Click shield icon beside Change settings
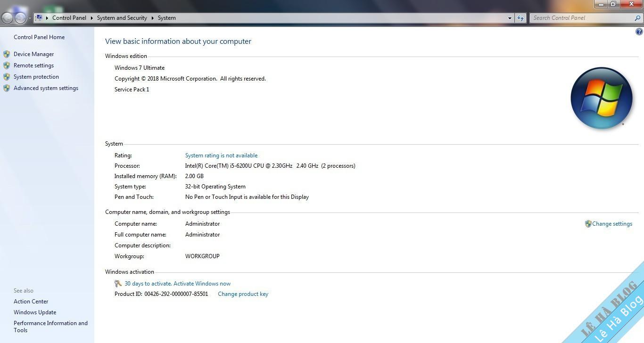The image size is (644, 343). (588, 224)
